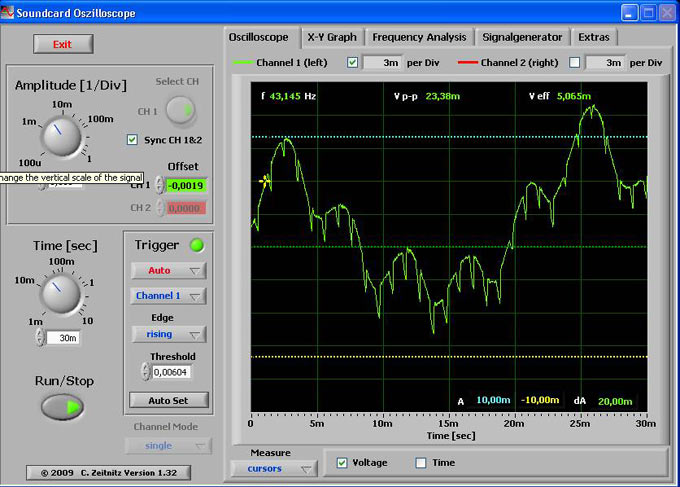Click the dA value 20,00m

[615, 401]
